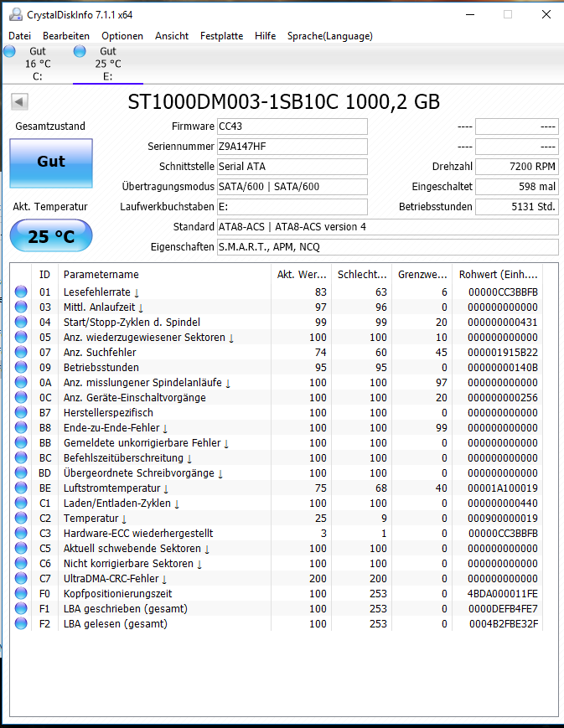Click the status orb for Herstellerspezifisch

(x=21, y=412)
